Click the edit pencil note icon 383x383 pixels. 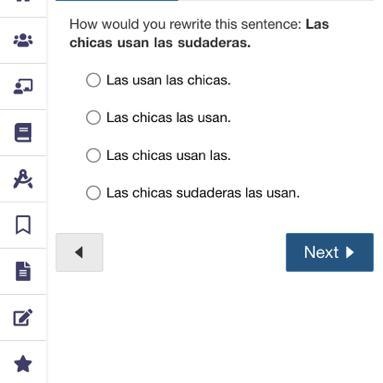pos(23,317)
